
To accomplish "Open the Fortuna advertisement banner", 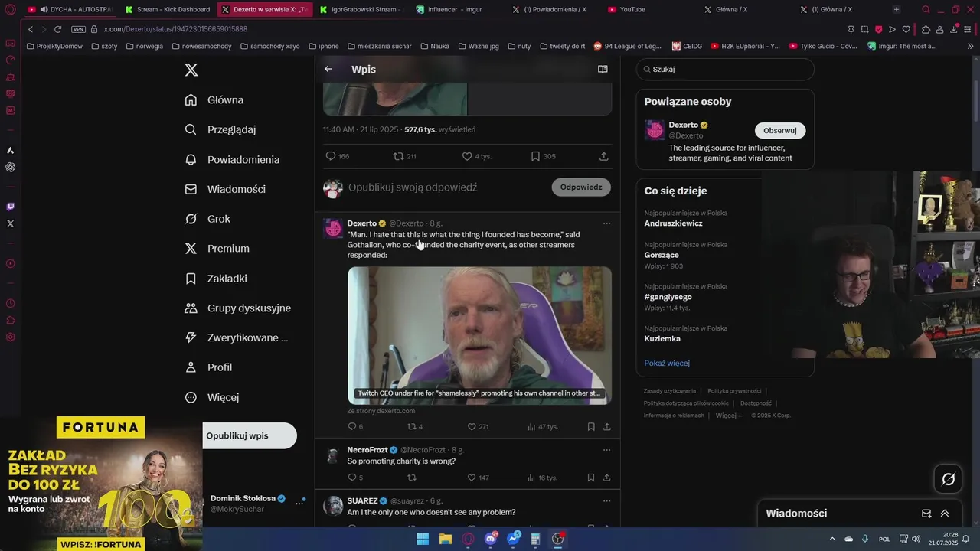I will pyautogui.click(x=101, y=484).
